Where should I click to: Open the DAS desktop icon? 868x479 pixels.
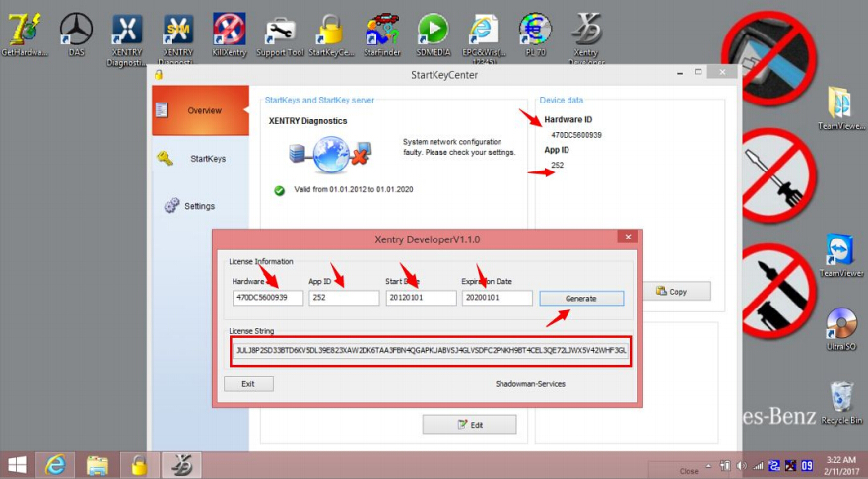tap(77, 30)
